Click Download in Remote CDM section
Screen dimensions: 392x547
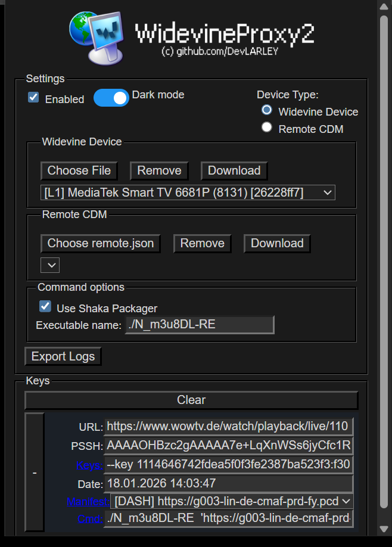(277, 243)
